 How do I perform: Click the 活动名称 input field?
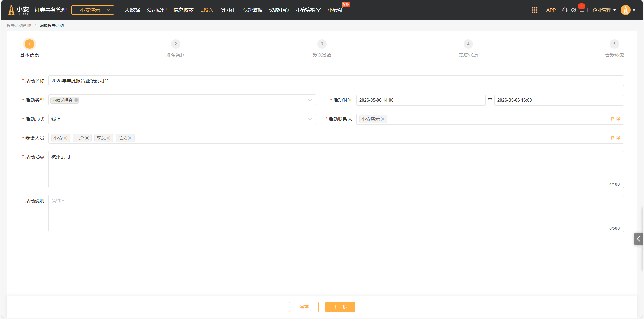pos(336,81)
